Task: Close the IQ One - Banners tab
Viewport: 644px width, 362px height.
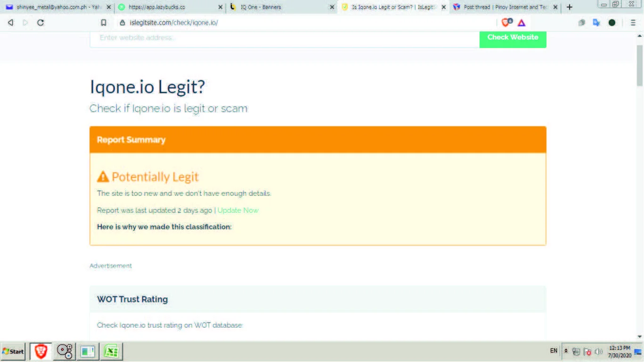Action: [x=332, y=7]
